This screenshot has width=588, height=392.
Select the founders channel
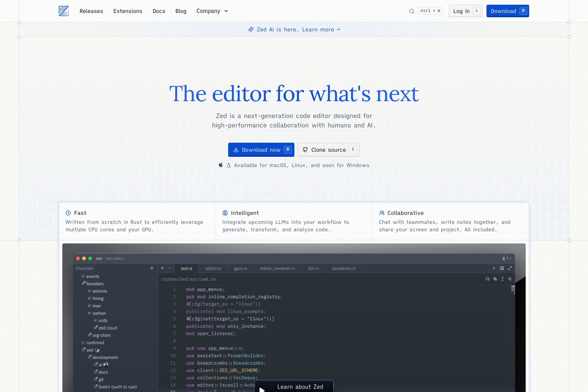point(95,284)
